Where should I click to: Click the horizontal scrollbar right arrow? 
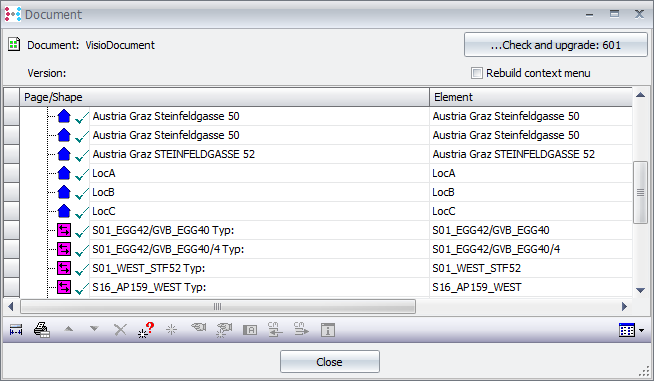point(624,306)
